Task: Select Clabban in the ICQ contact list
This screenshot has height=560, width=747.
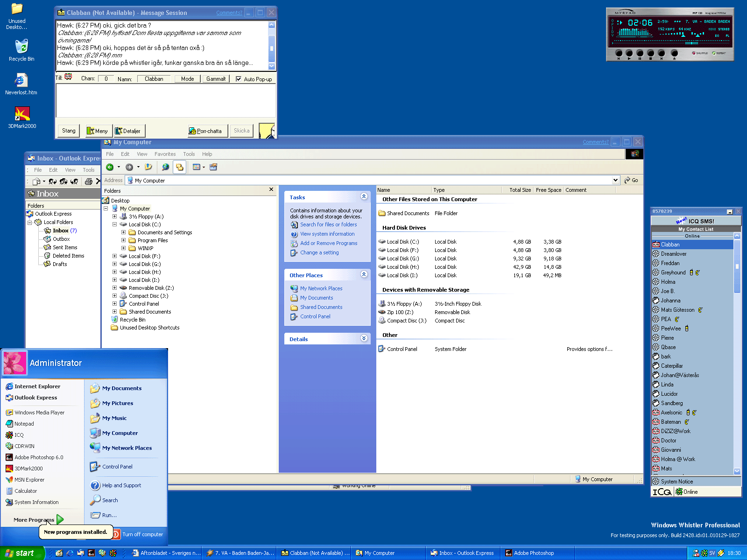Action: coord(670,245)
